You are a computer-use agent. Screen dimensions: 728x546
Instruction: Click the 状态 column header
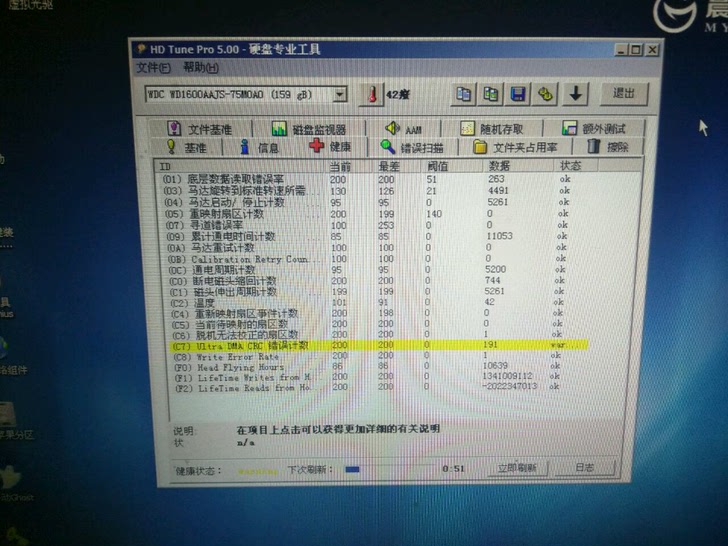pos(575,165)
